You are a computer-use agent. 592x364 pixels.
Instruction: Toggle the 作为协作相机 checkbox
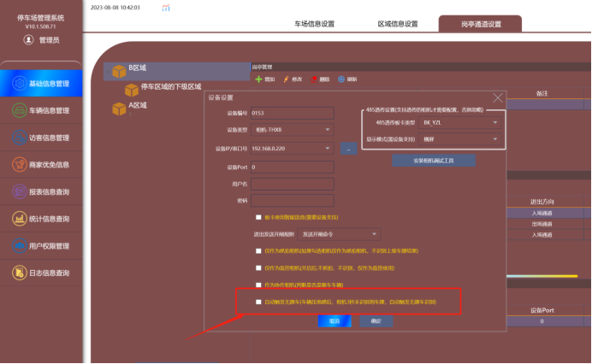(258, 285)
